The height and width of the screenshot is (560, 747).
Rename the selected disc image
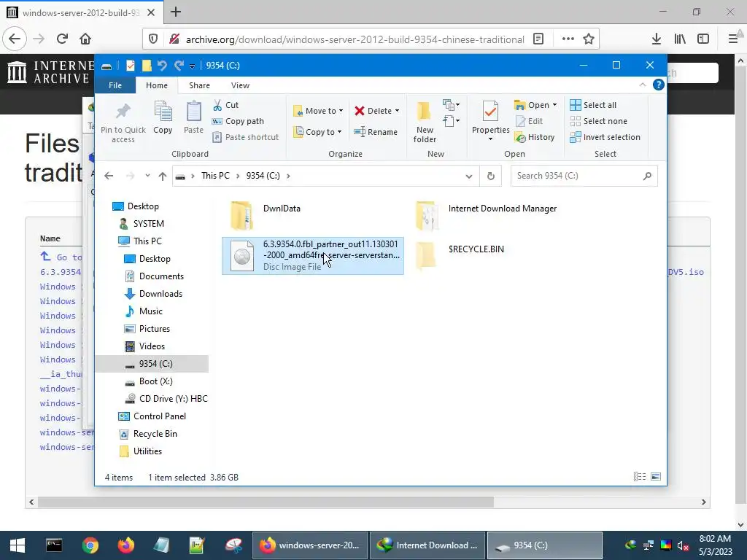376,132
